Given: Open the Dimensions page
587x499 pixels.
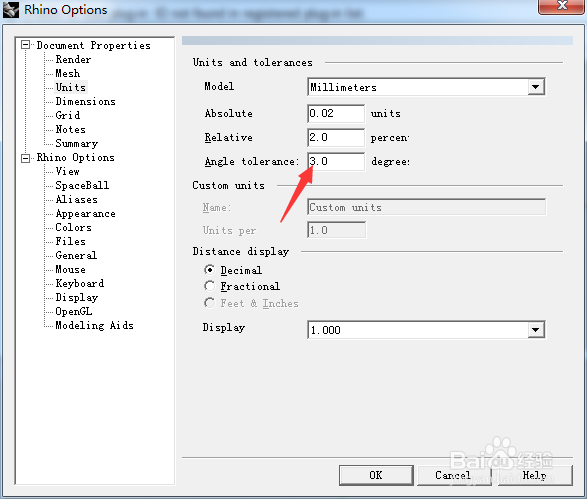Looking at the screenshot, I should coord(85,101).
